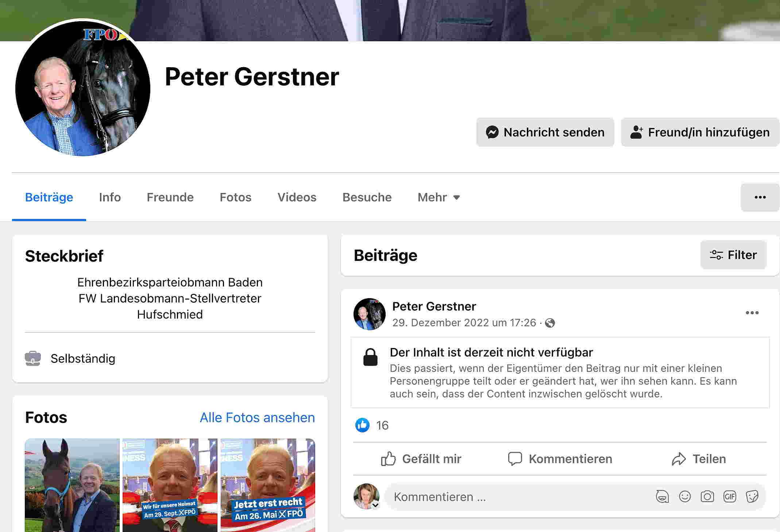Open the profile three-dot options button
Viewport: 780px width, 532px height.
pos(760,197)
